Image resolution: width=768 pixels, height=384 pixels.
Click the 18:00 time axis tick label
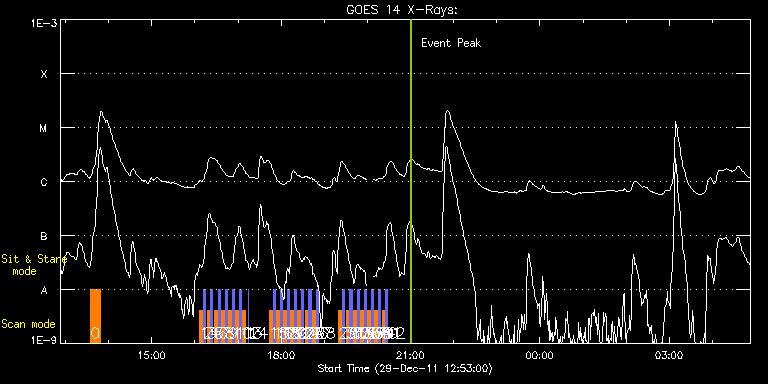281,355
